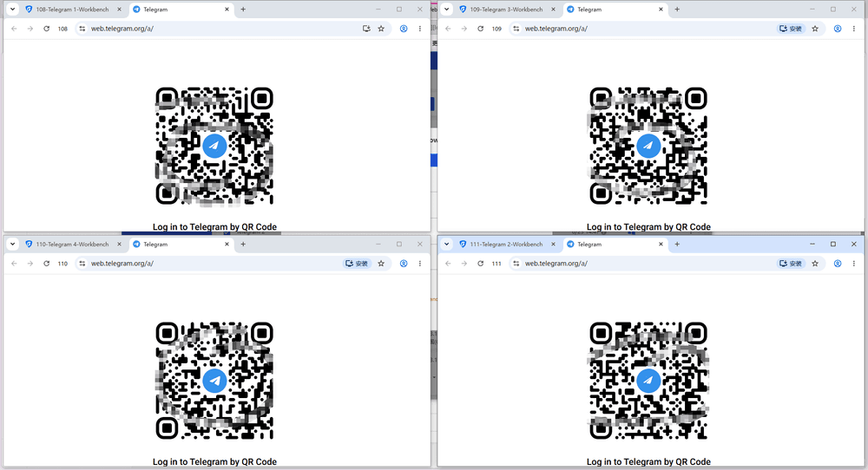Open profile menu in the 110 window
Screen dimensions: 868x470
point(404,264)
